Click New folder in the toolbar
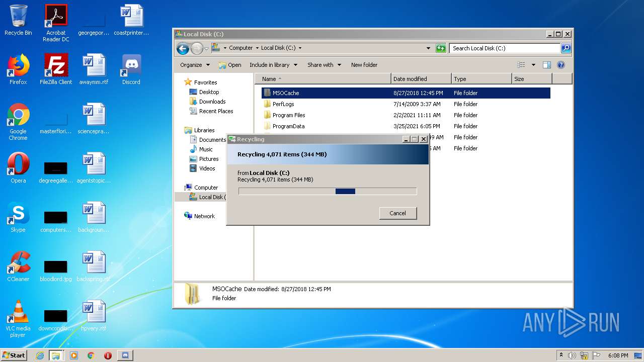Screen dimensions: 644x362 [x=364, y=65]
